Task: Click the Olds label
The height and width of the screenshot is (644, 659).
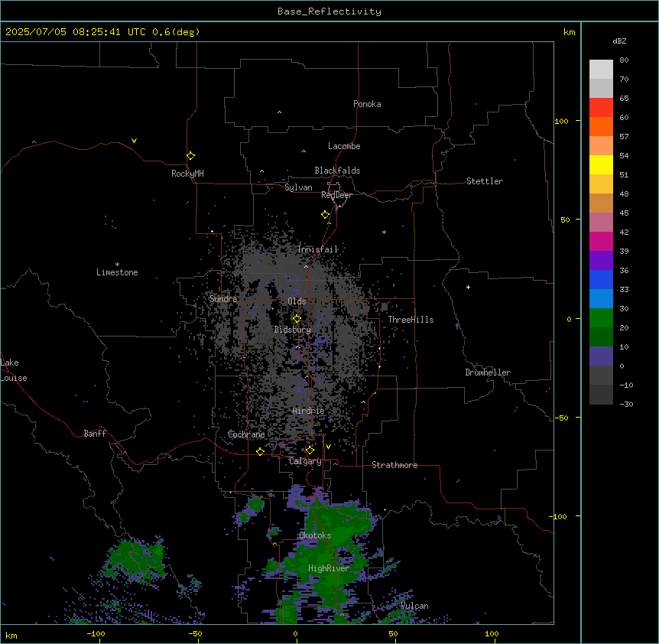Action: click(x=297, y=301)
